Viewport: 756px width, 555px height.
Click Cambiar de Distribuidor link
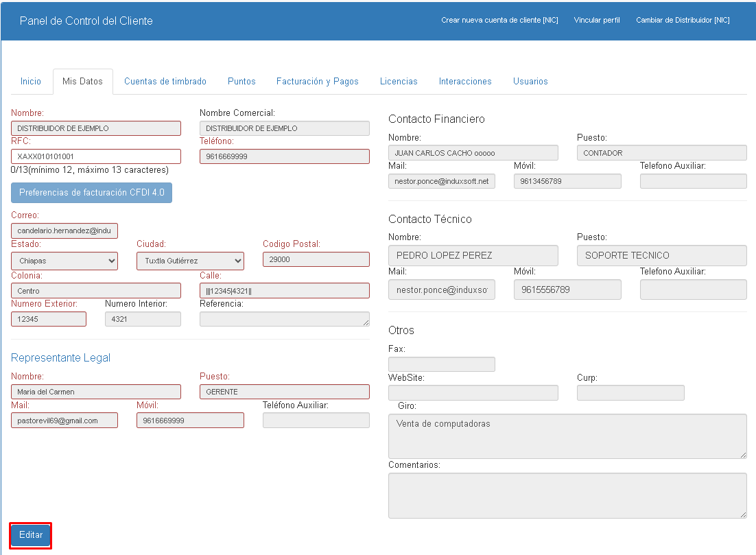683,21
